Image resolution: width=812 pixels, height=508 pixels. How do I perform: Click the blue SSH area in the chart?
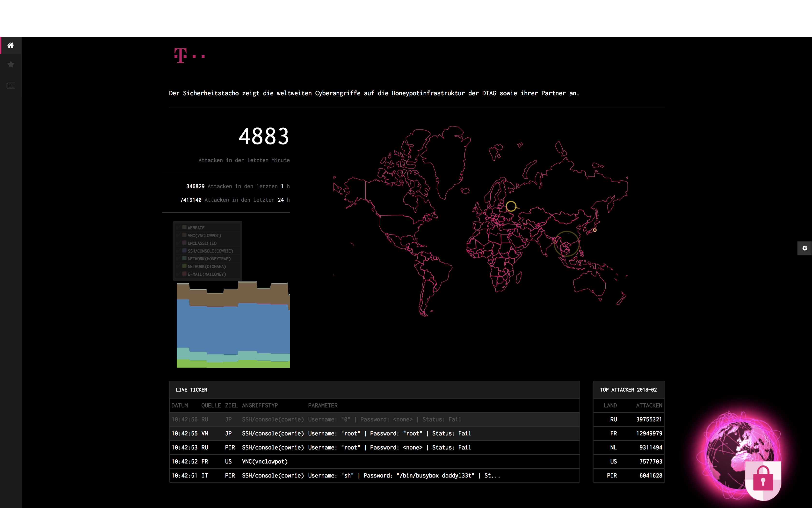(233, 328)
